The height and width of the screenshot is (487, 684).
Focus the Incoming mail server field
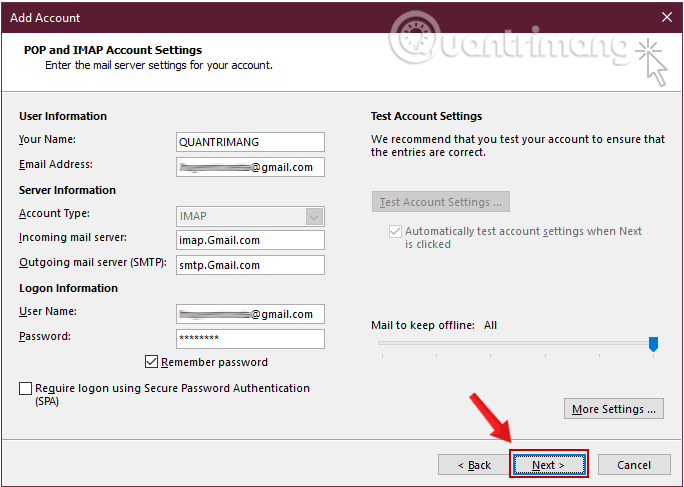[x=250, y=240]
